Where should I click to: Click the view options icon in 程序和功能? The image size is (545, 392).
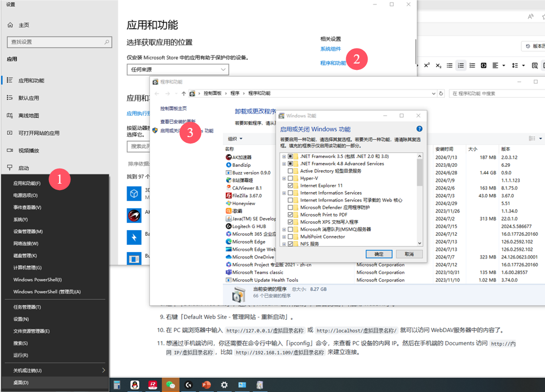coord(532,138)
